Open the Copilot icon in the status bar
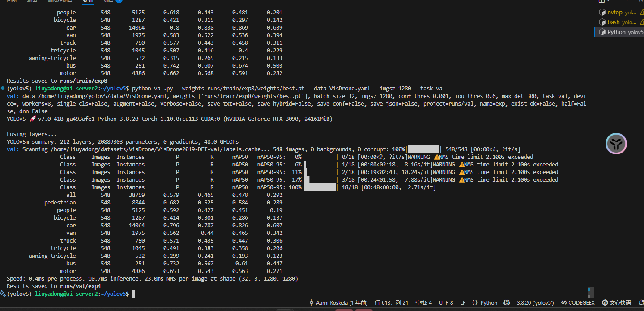 [506, 303]
